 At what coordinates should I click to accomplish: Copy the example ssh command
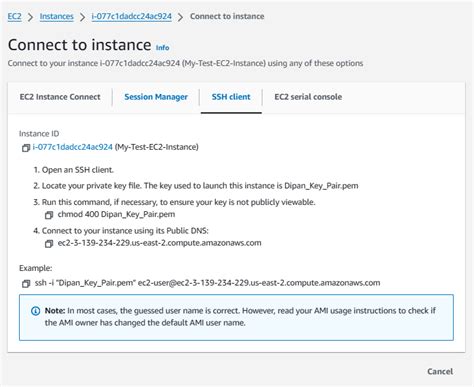pyautogui.click(x=26, y=283)
